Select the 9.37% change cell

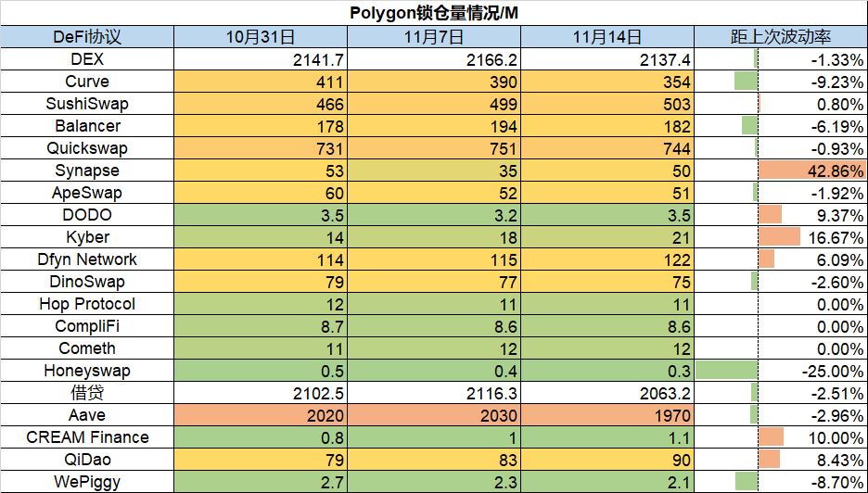click(x=781, y=215)
